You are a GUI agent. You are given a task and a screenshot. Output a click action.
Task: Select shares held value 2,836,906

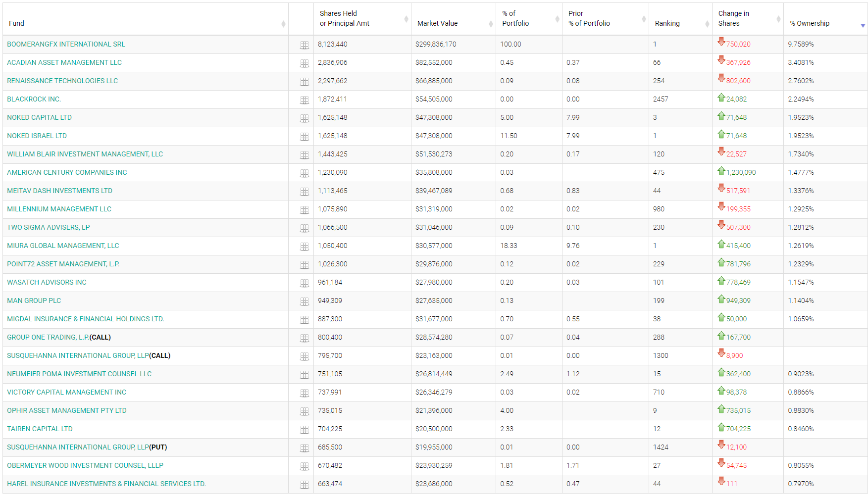332,62
